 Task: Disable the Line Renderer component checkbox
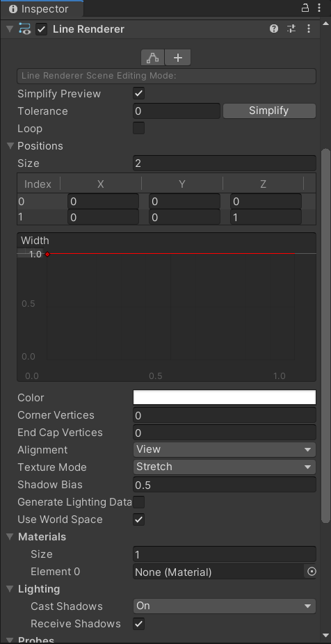42,29
